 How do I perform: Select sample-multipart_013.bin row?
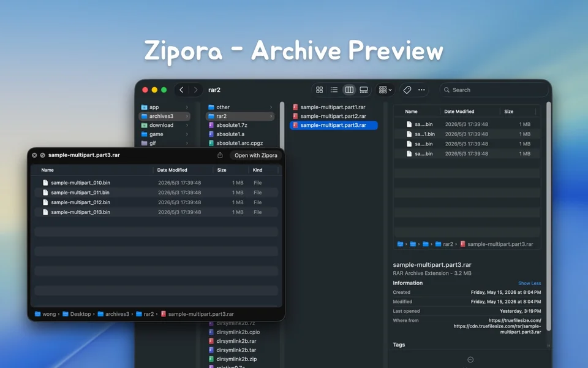pyautogui.click(x=156, y=212)
